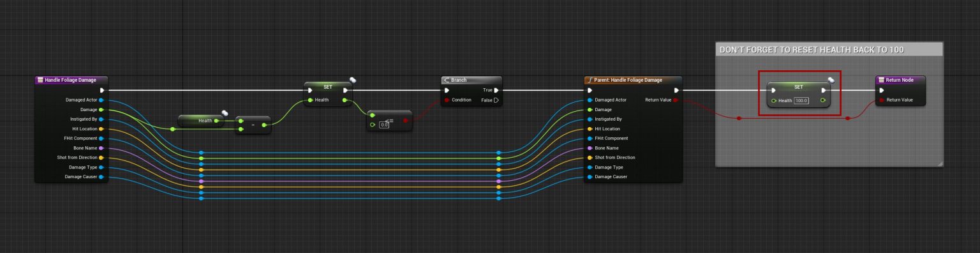
Task: Click output pin of subtract node
Action: coord(264,125)
